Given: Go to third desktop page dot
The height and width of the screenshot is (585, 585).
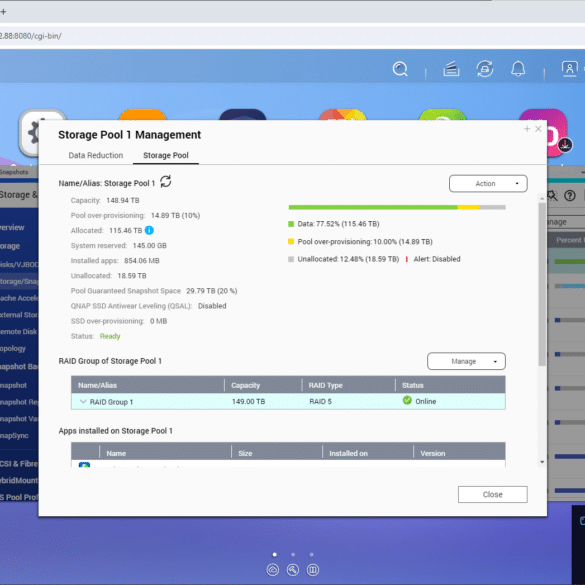Looking at the screenshot, I should [x=312, y=554].
